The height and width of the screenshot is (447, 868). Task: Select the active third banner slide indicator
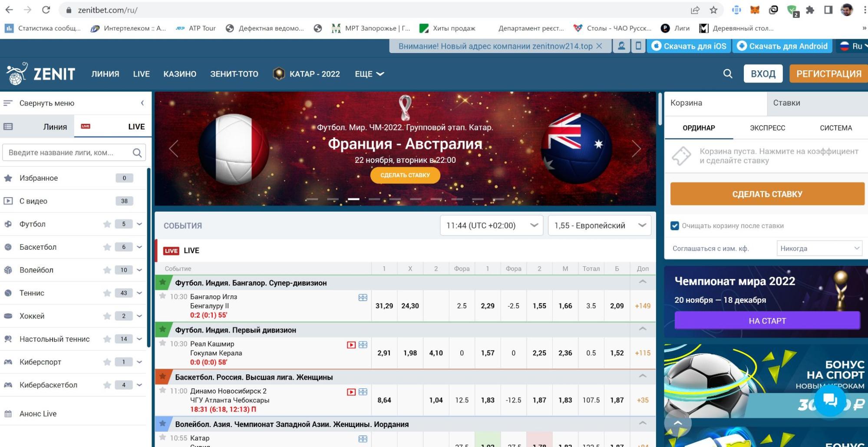[x=353, y=199]
